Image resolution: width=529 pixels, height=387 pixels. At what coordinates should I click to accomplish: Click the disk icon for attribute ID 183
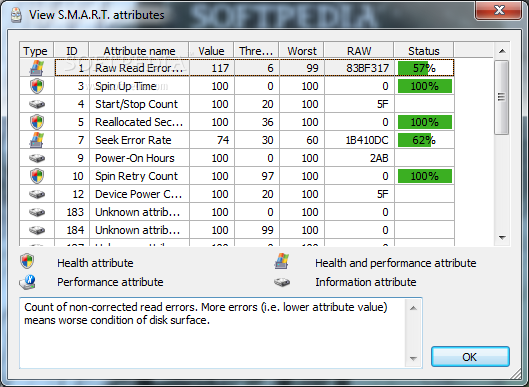(x=37, y=212)
